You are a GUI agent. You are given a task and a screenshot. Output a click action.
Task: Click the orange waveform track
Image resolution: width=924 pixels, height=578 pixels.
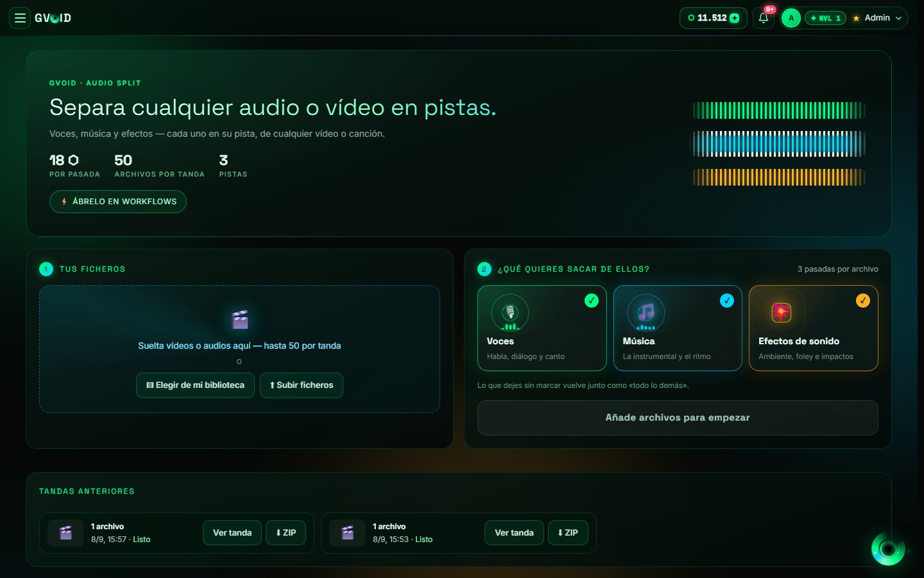coord(778,177)
